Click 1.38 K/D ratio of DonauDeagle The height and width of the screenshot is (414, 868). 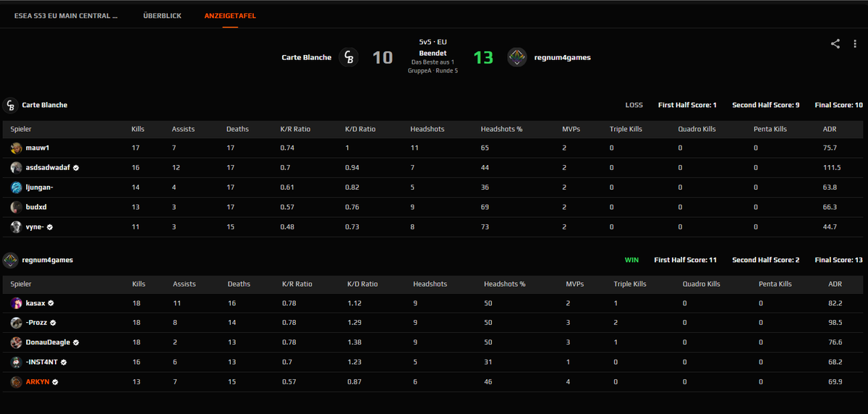[x=355, y=342]
